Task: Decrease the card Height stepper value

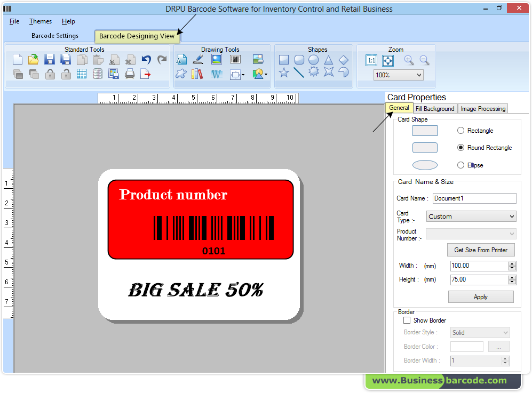Action: click(x=512, y=282)
